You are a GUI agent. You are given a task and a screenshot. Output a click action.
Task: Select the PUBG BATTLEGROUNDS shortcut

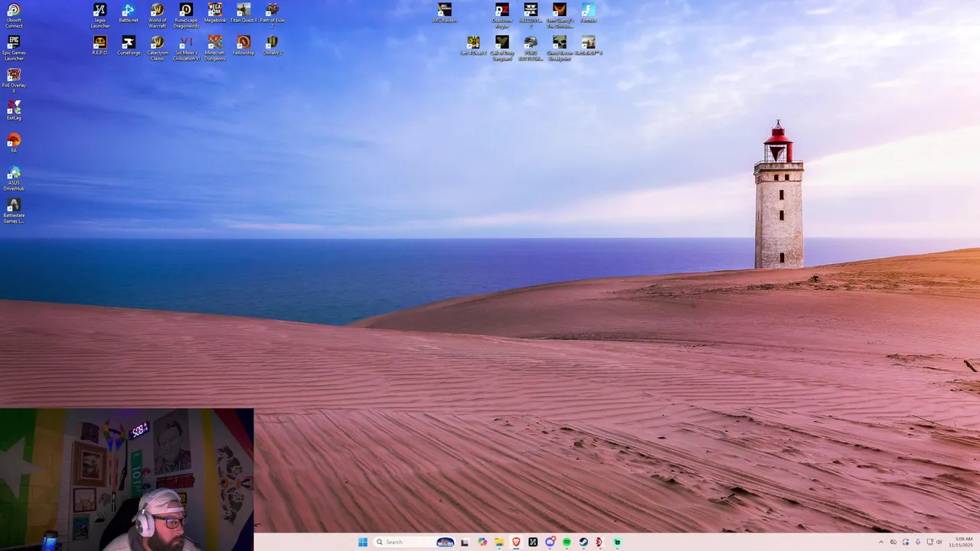[531, 47]
